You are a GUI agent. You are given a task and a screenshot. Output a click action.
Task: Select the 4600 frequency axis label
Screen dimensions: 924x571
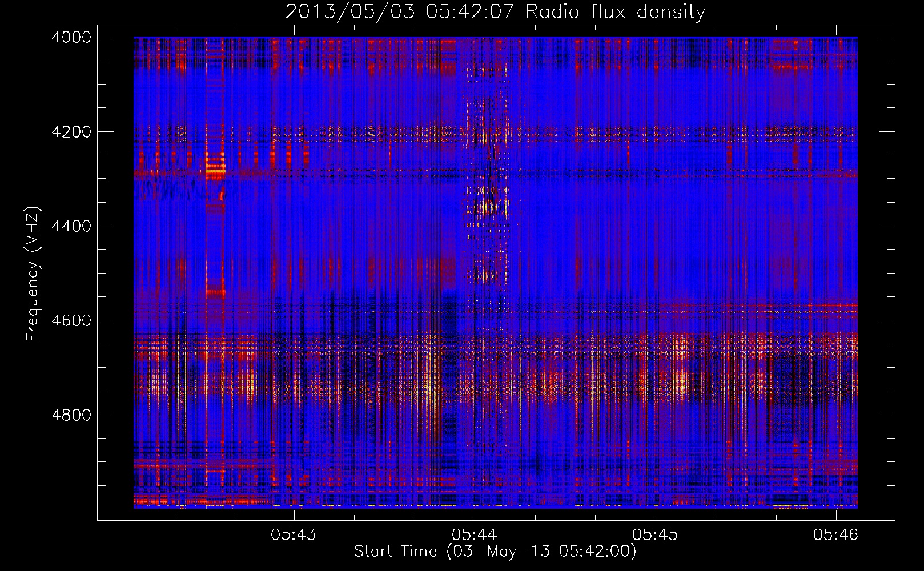71,320
